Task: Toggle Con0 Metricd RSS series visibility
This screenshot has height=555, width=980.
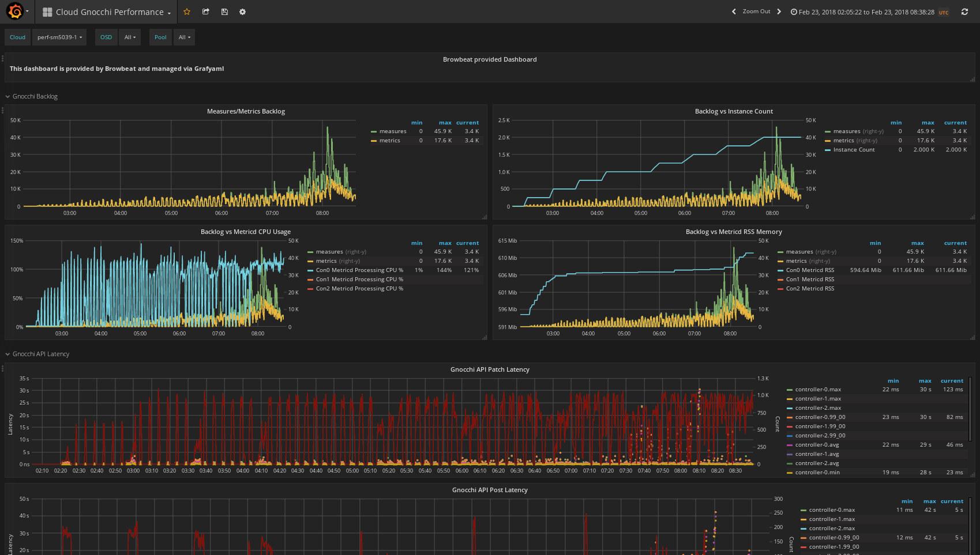Action: 810,270
